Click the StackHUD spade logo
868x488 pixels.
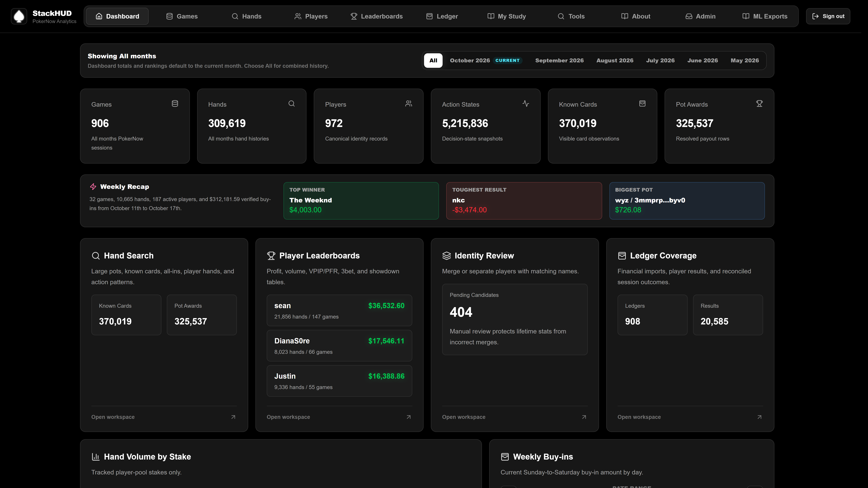19,16
